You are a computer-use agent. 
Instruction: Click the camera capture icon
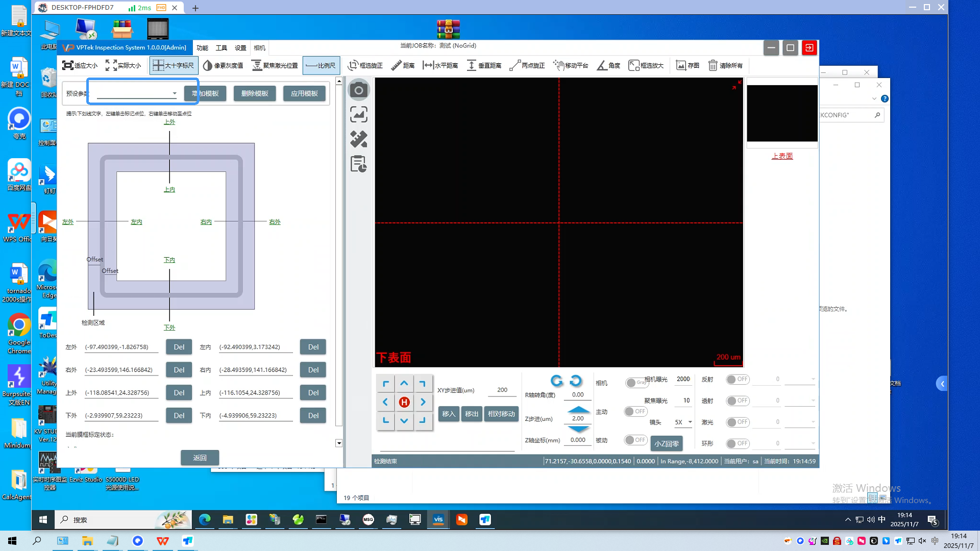coord(358,90)
